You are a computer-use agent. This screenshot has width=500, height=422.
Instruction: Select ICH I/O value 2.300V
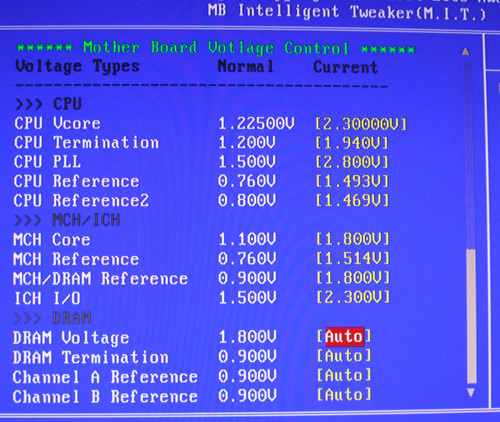(x=352, y=297)
